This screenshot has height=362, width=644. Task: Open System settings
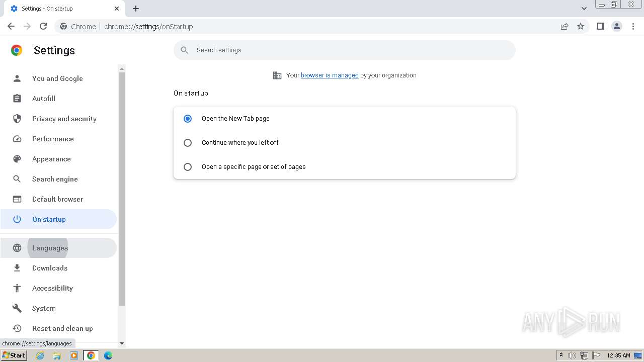click(x=58, y=308)
